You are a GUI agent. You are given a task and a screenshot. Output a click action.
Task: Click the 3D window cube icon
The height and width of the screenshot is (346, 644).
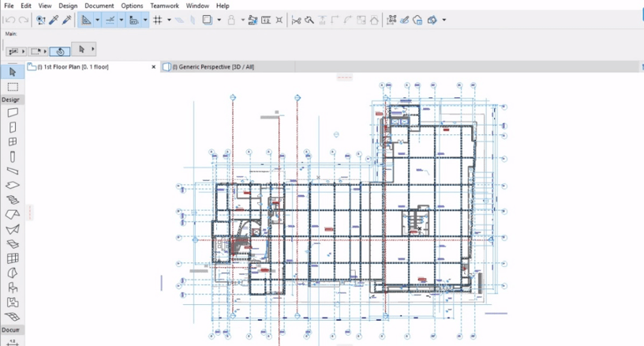point(432,20)
